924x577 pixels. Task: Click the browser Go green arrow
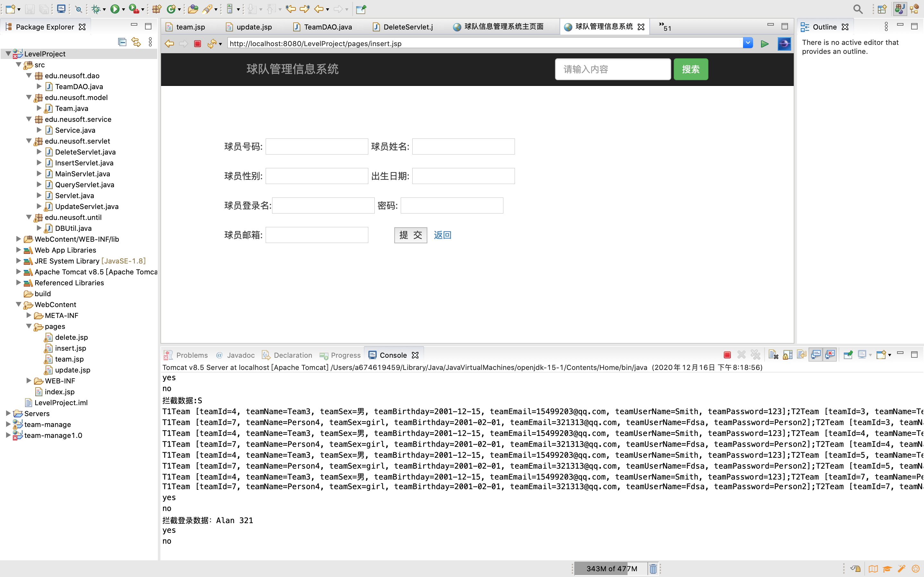[x=765, y=44]
